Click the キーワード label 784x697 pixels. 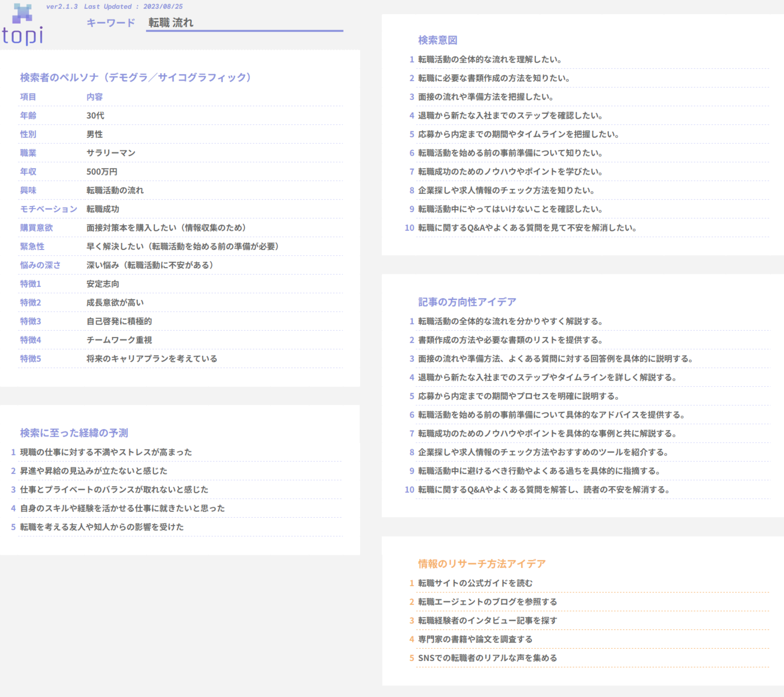point(111,23)
